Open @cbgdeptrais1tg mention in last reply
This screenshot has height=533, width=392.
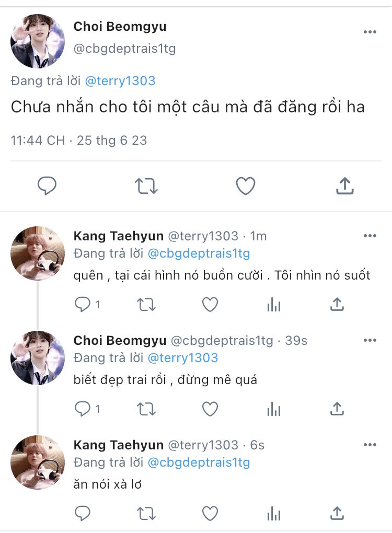pyautogui.click(x=199, y=462)
